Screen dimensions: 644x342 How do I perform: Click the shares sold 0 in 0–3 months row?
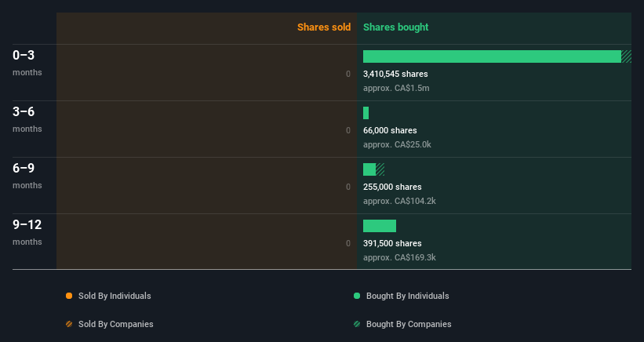click(348, 74)
